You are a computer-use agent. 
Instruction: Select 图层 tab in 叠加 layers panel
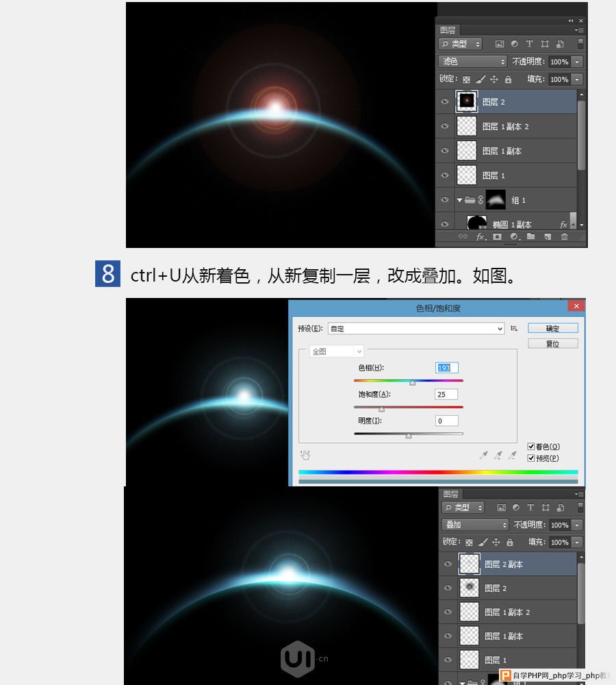tap(451, 494)
